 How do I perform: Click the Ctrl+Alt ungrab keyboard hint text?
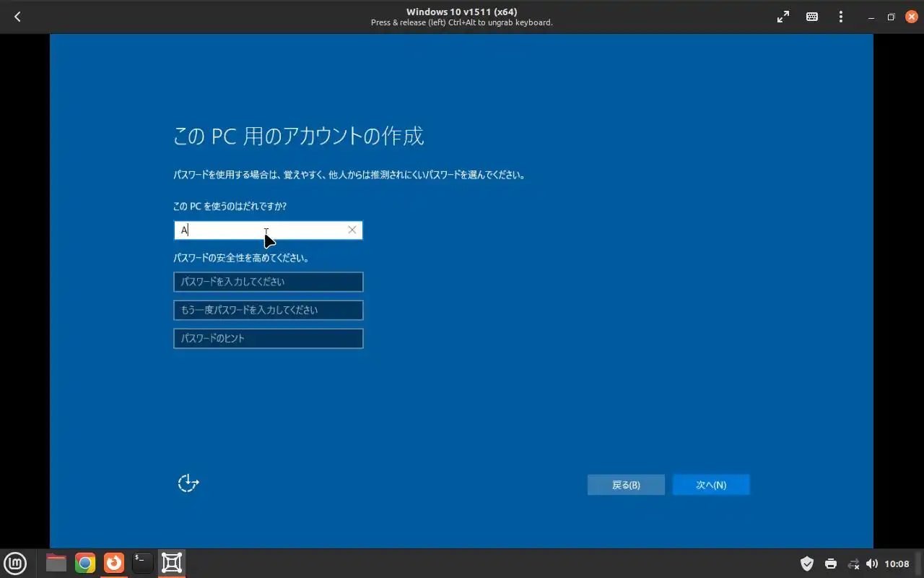[x=461, y=22]
